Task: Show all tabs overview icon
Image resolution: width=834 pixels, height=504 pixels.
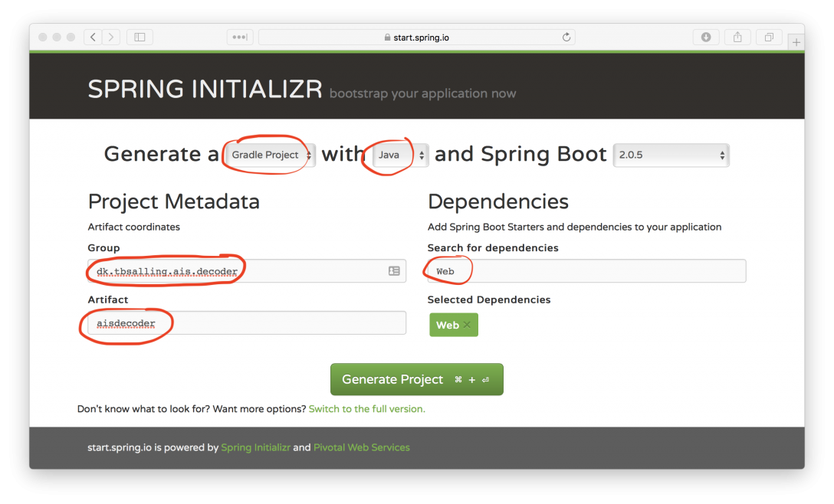Action: (x=769, y=38)
